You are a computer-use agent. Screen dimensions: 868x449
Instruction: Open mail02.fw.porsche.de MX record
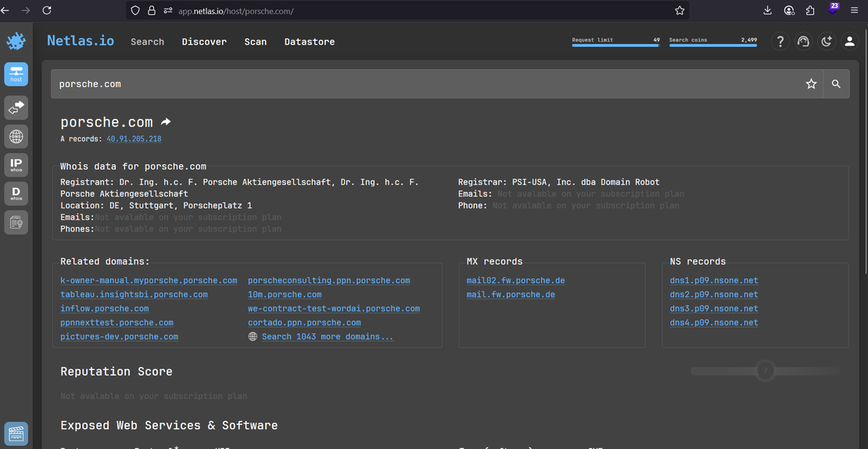click(515, 281)
